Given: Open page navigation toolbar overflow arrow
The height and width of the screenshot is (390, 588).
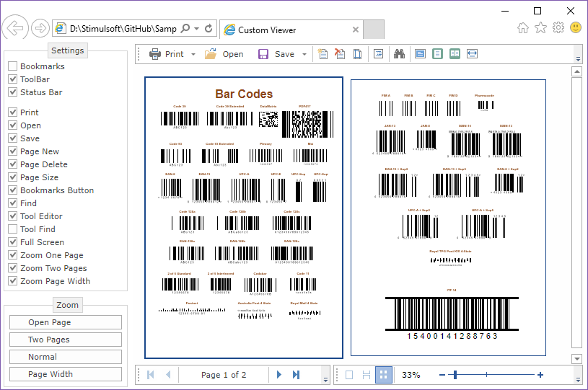Looking at the screenshot, I should [325, 380].
